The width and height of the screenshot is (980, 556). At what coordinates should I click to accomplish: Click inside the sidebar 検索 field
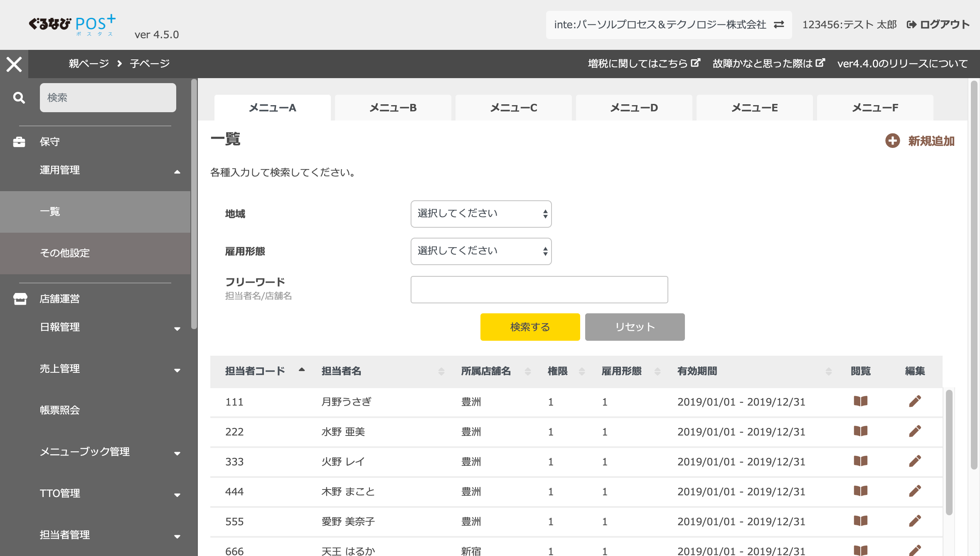click(108, 98)
